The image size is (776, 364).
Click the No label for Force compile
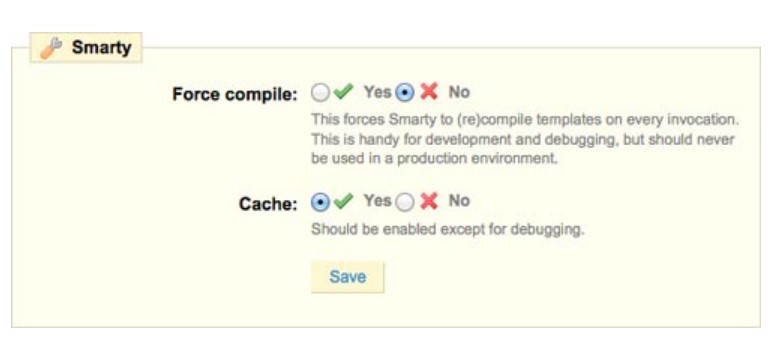tap(459, 92)
